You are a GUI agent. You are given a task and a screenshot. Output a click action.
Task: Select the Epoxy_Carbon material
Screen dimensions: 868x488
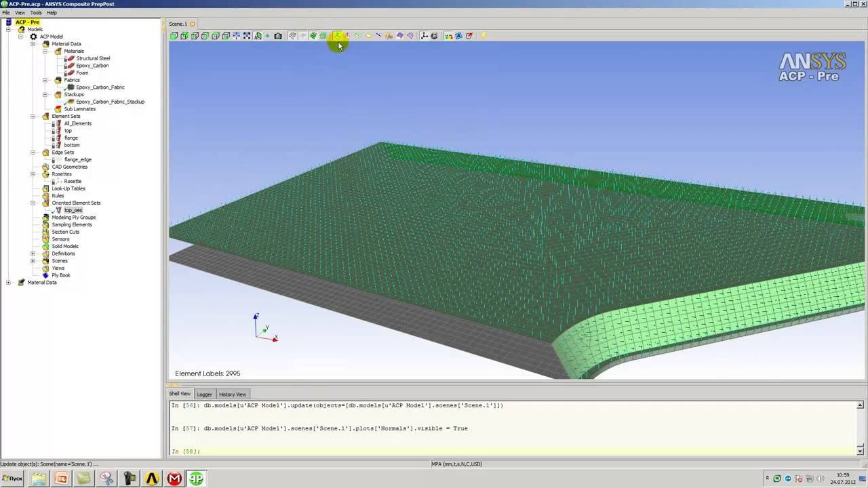(x=92, y=66)
